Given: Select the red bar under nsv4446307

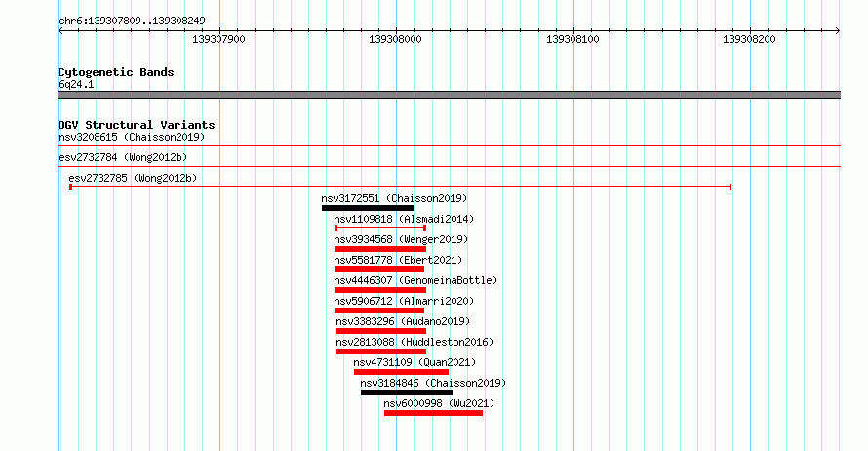Looking at the screenshot, I should pyautogui.click(x=380, y=290).
